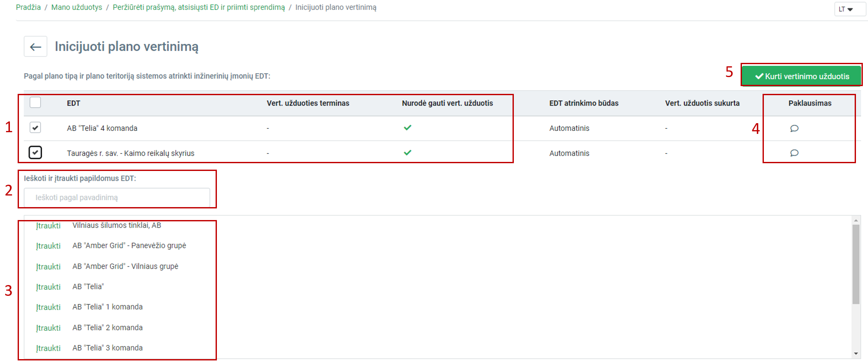This screenshot has width=868, height=363.
Task: Click Įtraukti for AB Telia 3 komanda
Action: [48, 348]
